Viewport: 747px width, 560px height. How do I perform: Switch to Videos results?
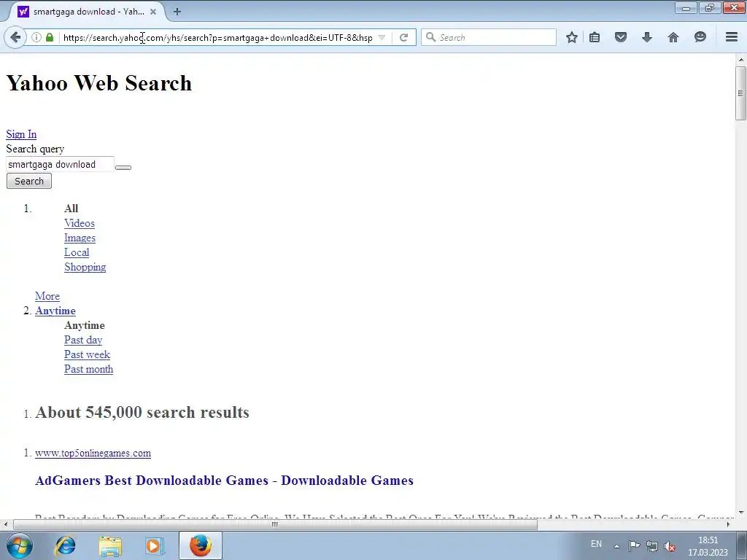point(79,223)
